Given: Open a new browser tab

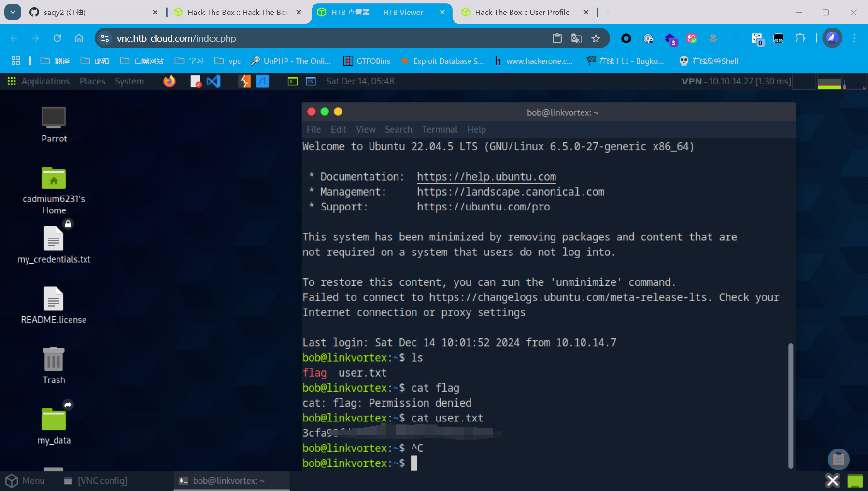Looking at the screenshot, I should click(608, 12).
